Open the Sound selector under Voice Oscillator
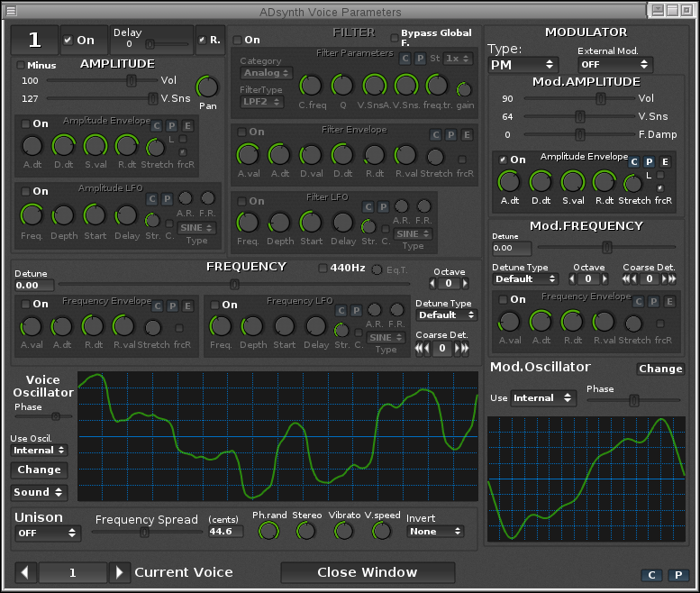This screenshot has width=700, height=593. coord(39,492)
